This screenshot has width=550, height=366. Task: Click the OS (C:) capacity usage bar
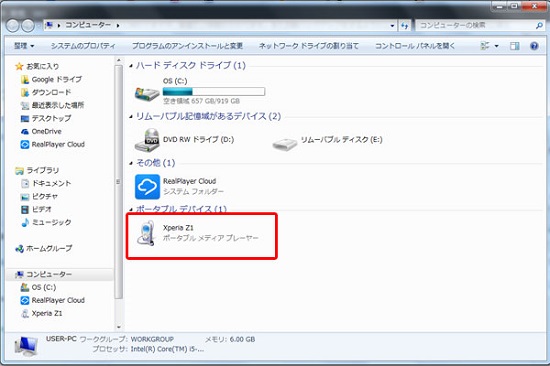coord(214,92)
